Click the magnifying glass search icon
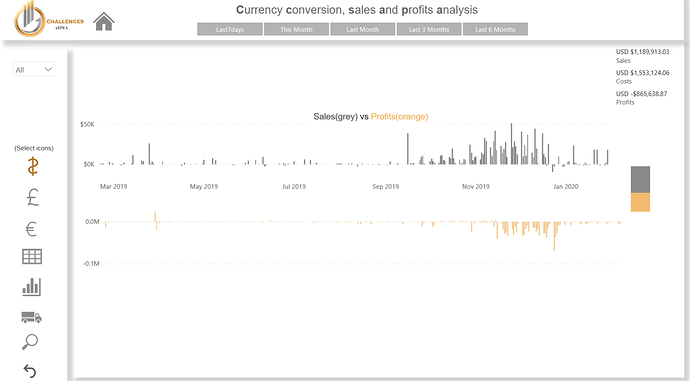 pos(30,342)
